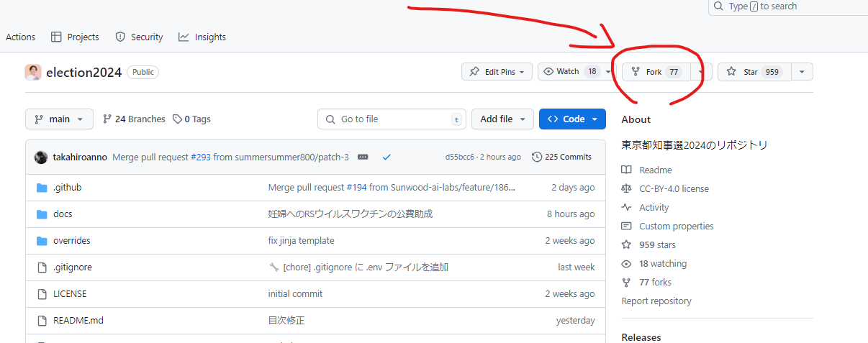Open pull request #293 link
The image size is (868, 343).
pos(201,157)
